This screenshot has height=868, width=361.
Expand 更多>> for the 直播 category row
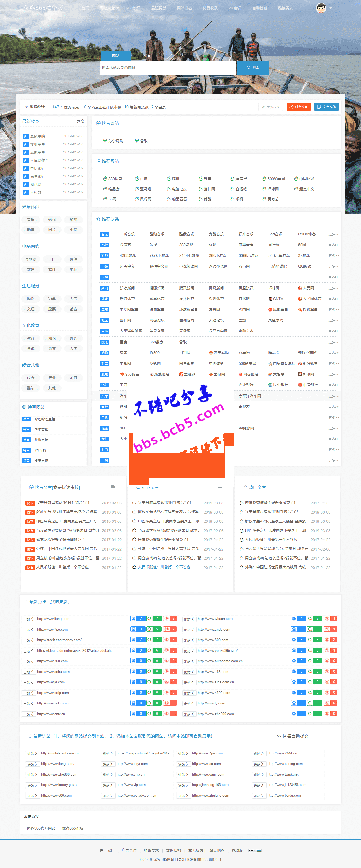click(333, 460)
